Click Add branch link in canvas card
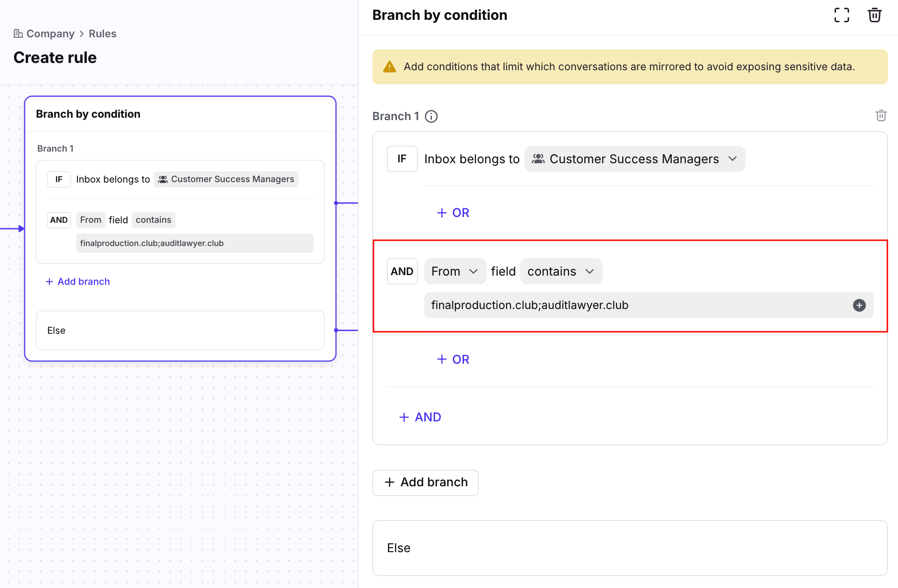The width and height of the screenshot is (898, 588). [x=78, y=281]
